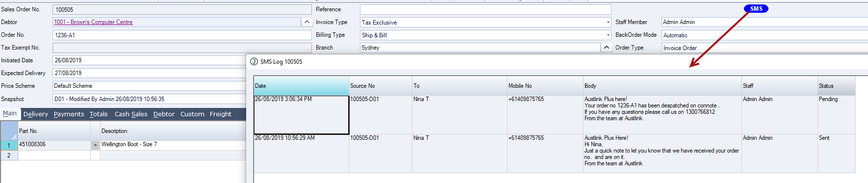Click the Initiated Date field

[150, 60]
